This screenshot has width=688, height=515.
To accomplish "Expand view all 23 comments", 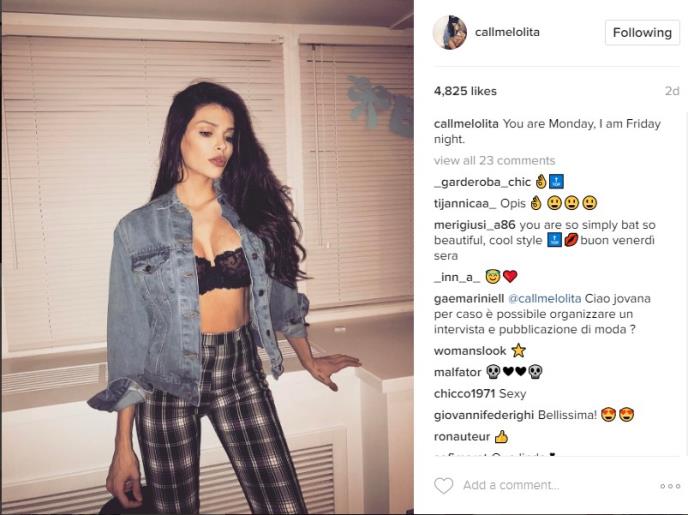I will coord(494,160).
